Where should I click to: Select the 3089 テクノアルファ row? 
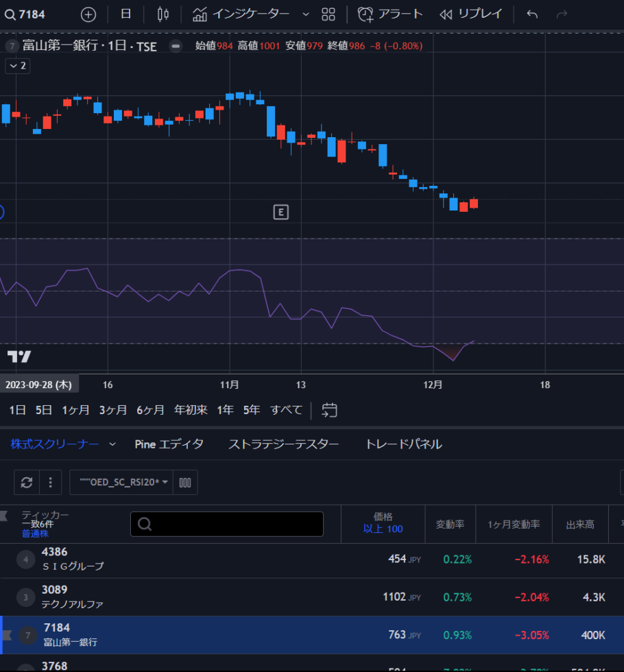coord(312,597)
